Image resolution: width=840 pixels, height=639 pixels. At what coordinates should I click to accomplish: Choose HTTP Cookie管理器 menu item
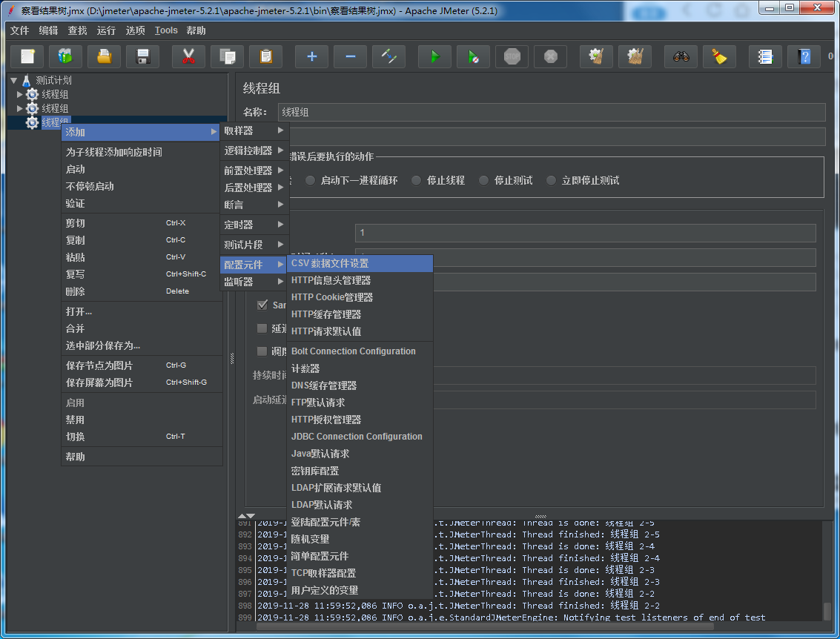click(360, 297)
